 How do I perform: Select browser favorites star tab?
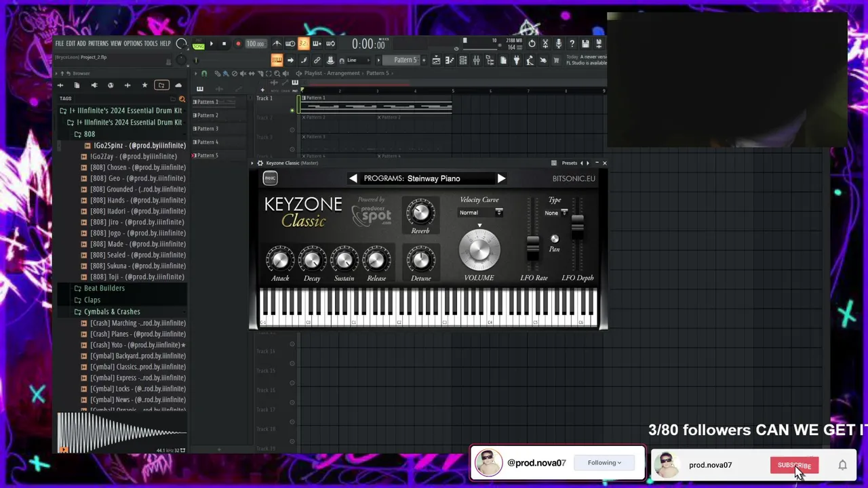tap(144, 85)
